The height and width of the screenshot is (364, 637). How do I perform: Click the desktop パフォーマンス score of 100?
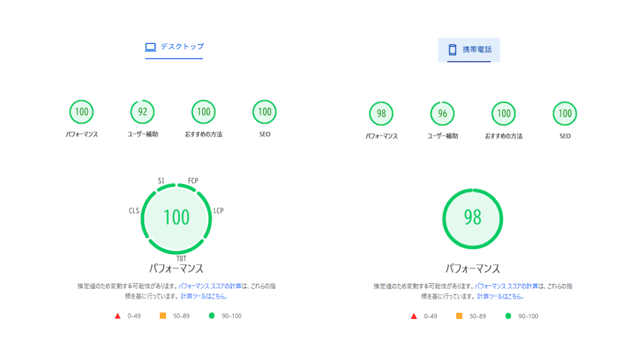pos(81,111)
